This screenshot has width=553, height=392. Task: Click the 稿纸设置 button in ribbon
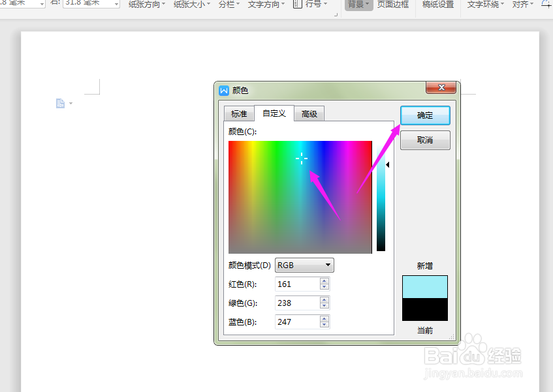point(438,5)
